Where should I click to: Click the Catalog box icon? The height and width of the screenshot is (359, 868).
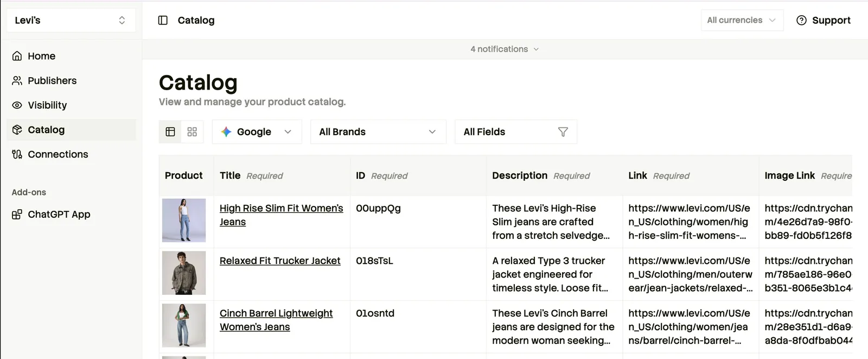click(17, 129)
